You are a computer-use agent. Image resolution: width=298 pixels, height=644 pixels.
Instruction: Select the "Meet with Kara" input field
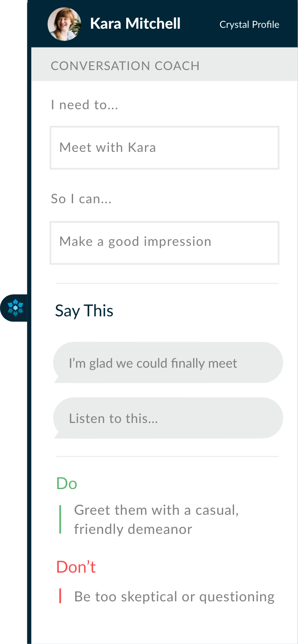164,148
